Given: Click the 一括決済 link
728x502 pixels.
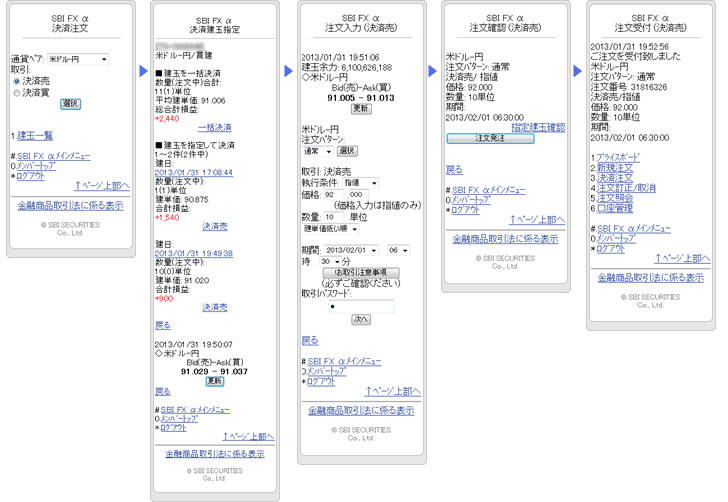Looking at the screenshot, I should [214, 127].
